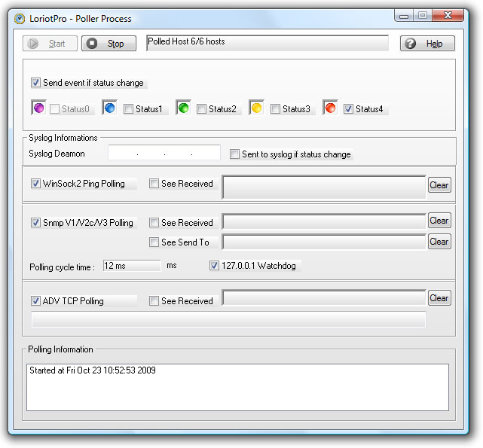Click the 'Syslog Deamon' label
The image size is (483, 448).
click(x=57, y=154)
